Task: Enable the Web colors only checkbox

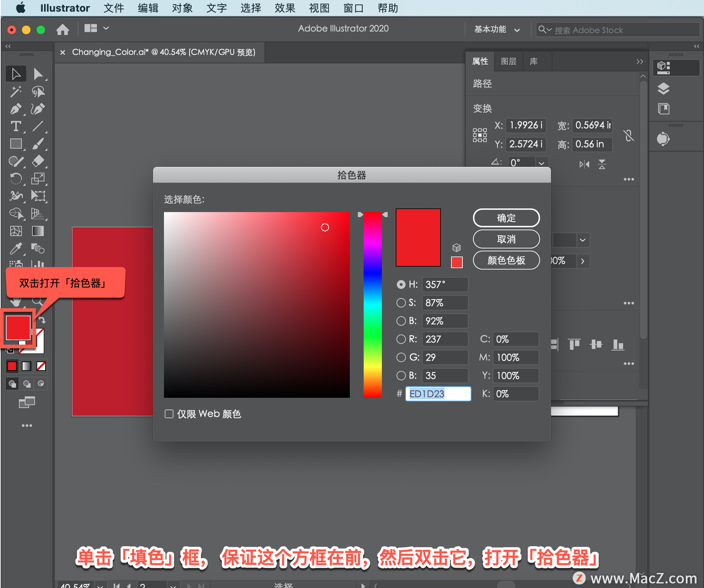Action: pos(169,414)
